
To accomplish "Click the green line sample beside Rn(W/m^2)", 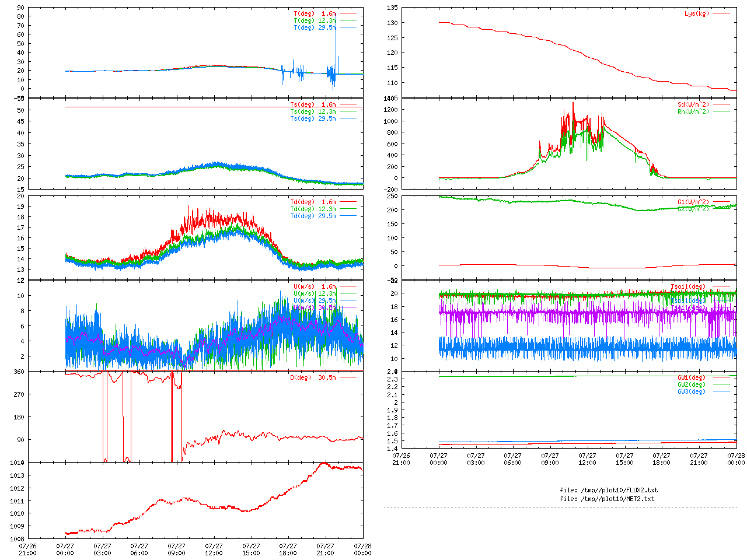I will click(x=721, y=111).
